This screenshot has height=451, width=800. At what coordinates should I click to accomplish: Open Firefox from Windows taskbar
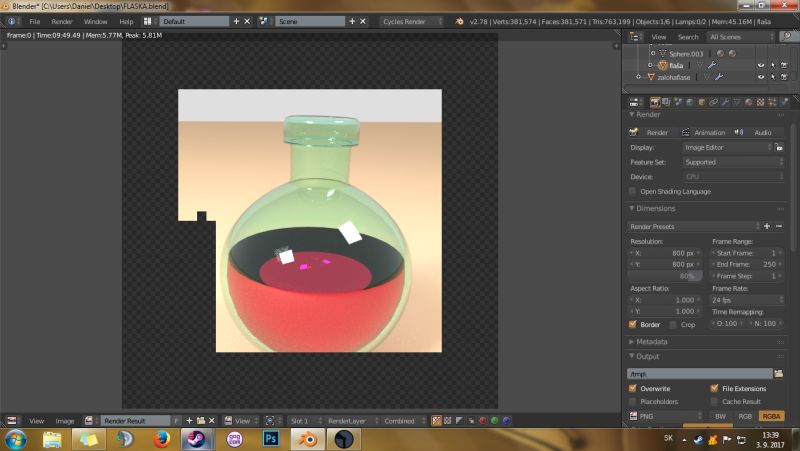pyautogui.click(x=161, y=439)
